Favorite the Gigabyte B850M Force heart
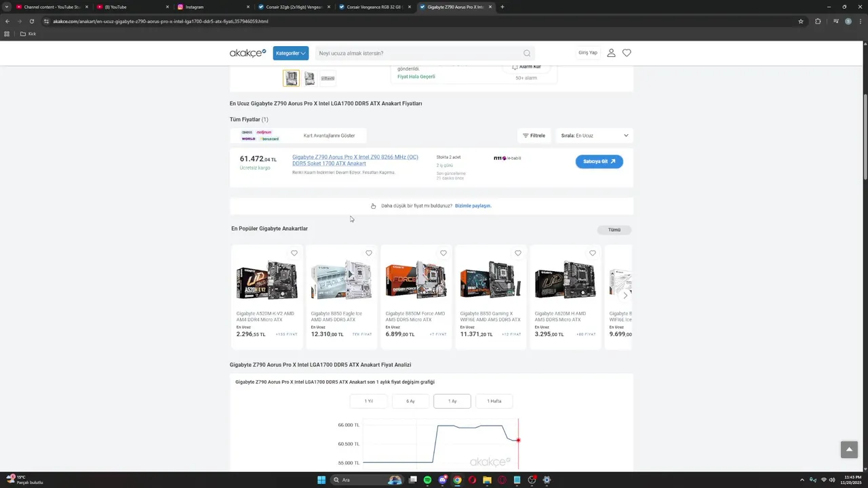 click(x=443, y=253)
